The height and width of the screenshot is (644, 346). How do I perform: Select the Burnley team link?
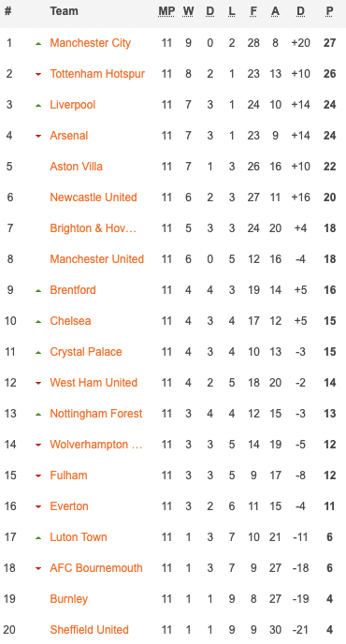click(x=68, y=599)
